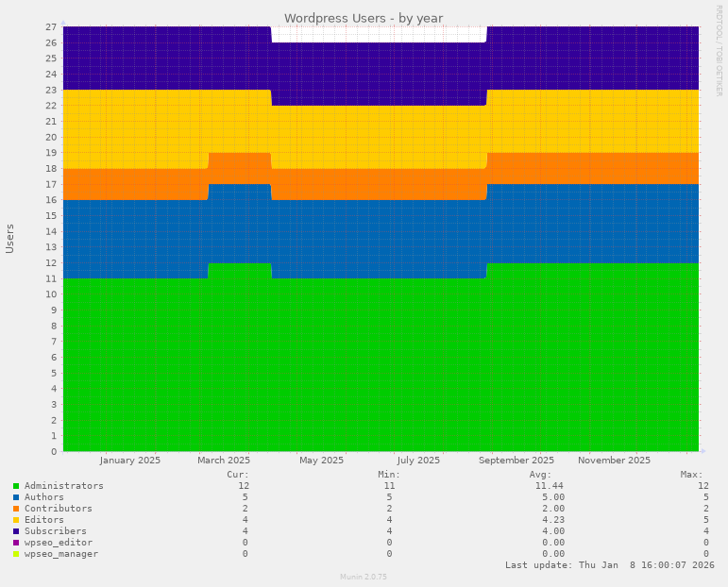Viewport: 728px width, 587px height.
Task: Click the orange Contributors legend swatch
Action: click(x=16, y=509)
